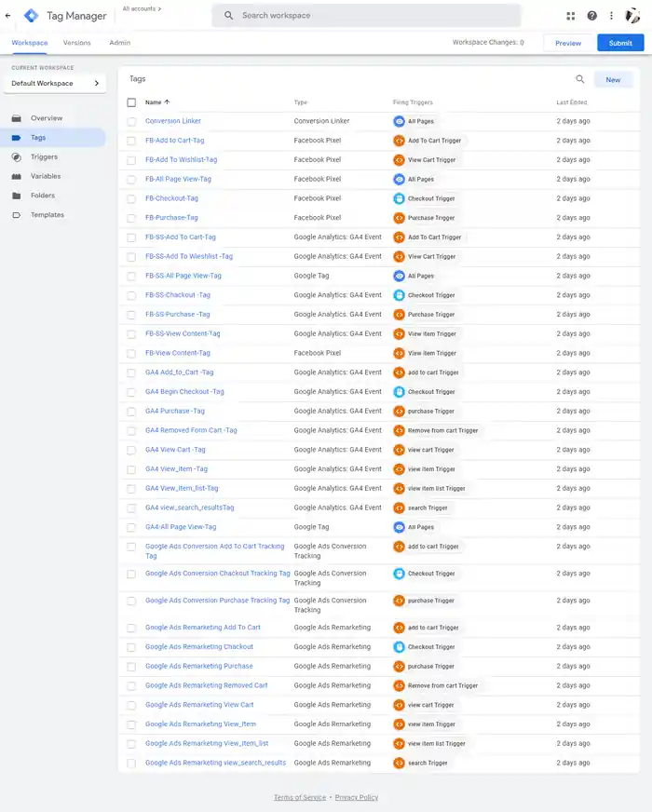
Task: Toggle the select-all checkbox in Tags header
Action: coord(131,102)
